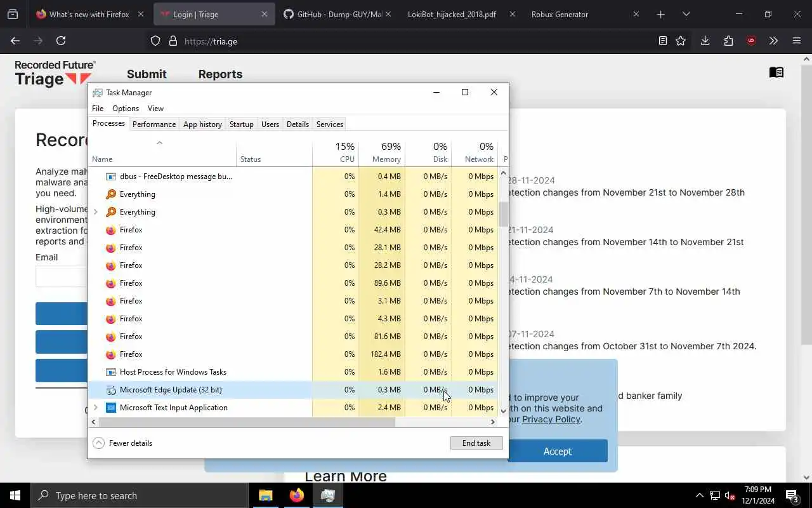This screenshot has height=508, width=812.
Task: Show more tools overflow chevron
Action: pos(773,41)
